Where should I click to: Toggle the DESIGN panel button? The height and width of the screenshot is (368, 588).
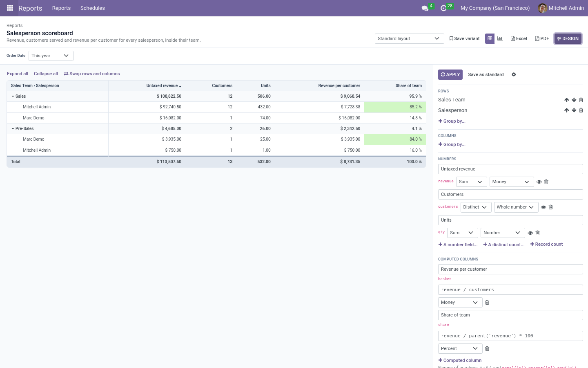point(568,38)
